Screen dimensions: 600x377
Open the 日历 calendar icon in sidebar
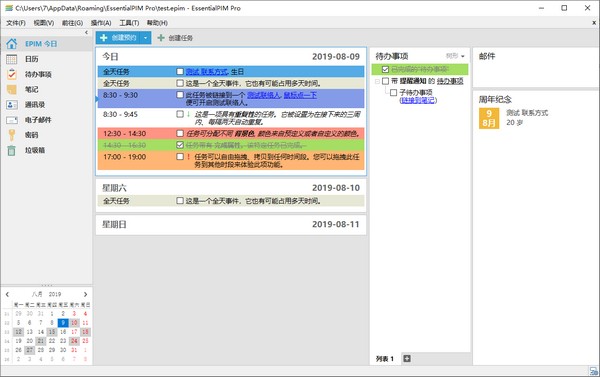pyautogui.click(x=11, y=59)
